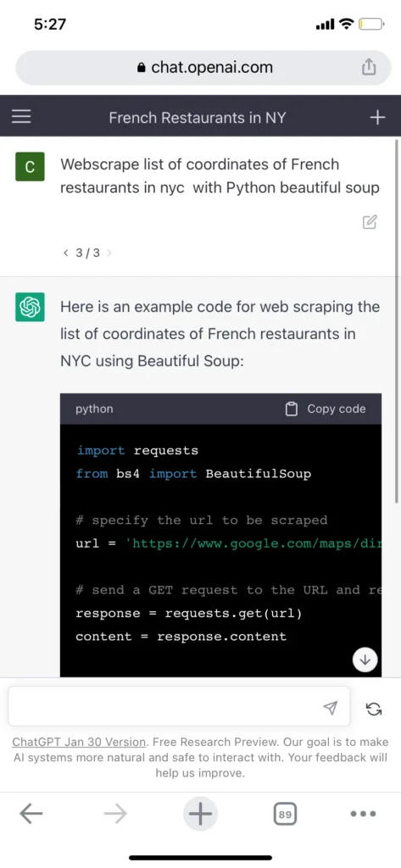
Task: Focus the chat message input field
Action: click(x=179, y=706)
